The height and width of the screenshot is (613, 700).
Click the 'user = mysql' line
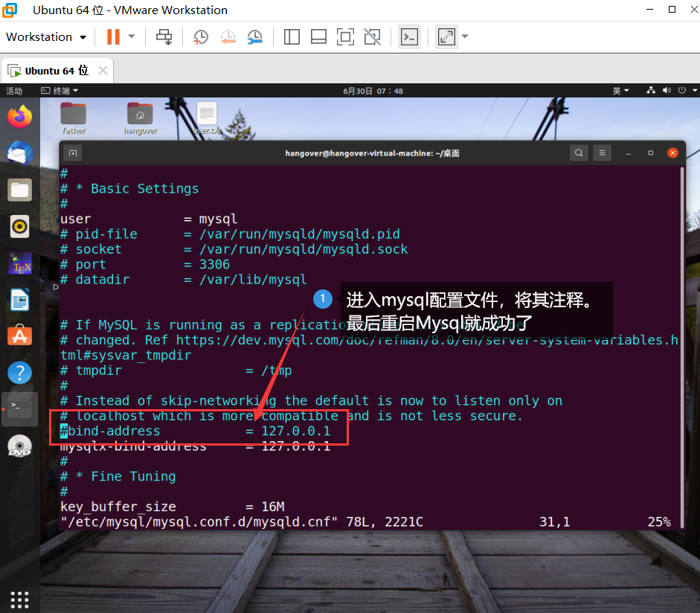point(149,219)
